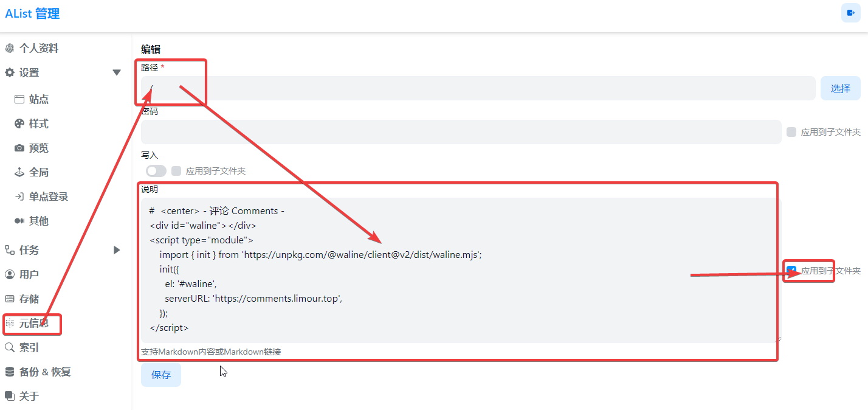Screen dimensions: 868x410
Task: Click the magnifier icon beside 索引
Action: [x=9, y=348]
